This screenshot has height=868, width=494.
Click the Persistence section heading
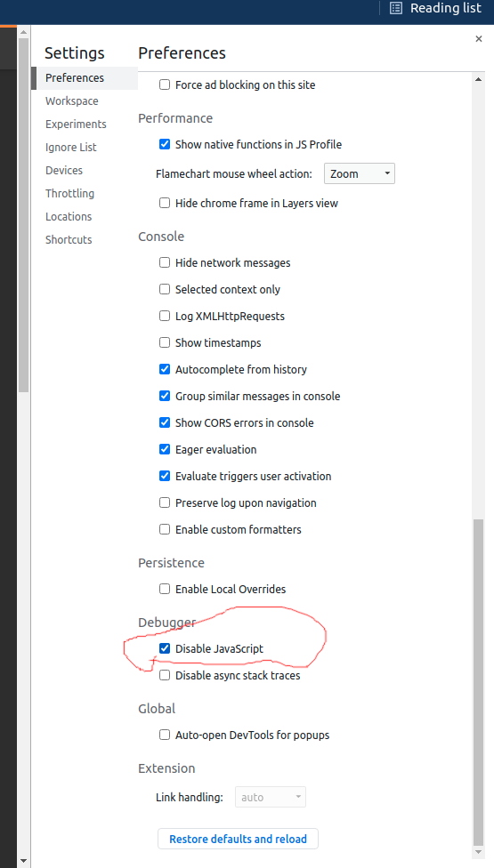[x=171, y=562]
